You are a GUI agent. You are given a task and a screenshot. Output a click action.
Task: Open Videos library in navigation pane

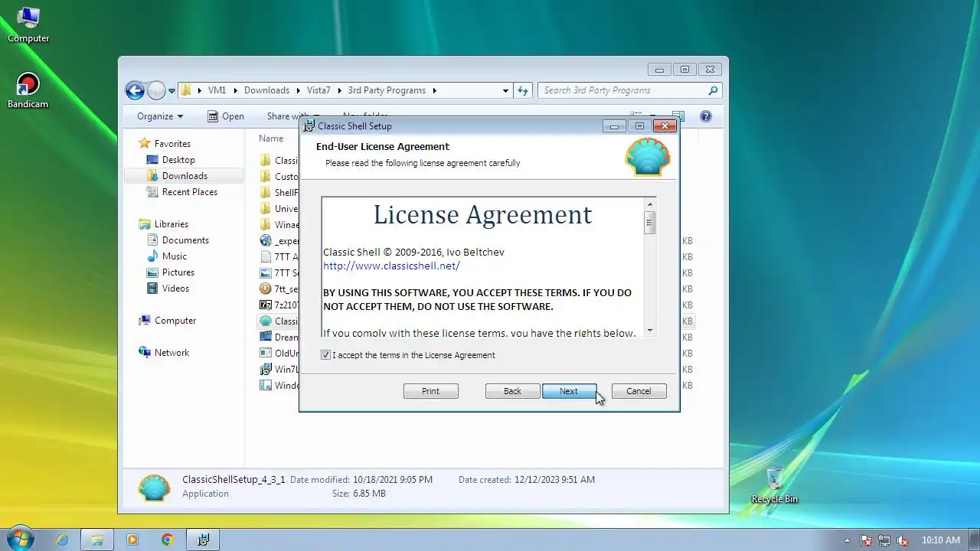(175, 289)
